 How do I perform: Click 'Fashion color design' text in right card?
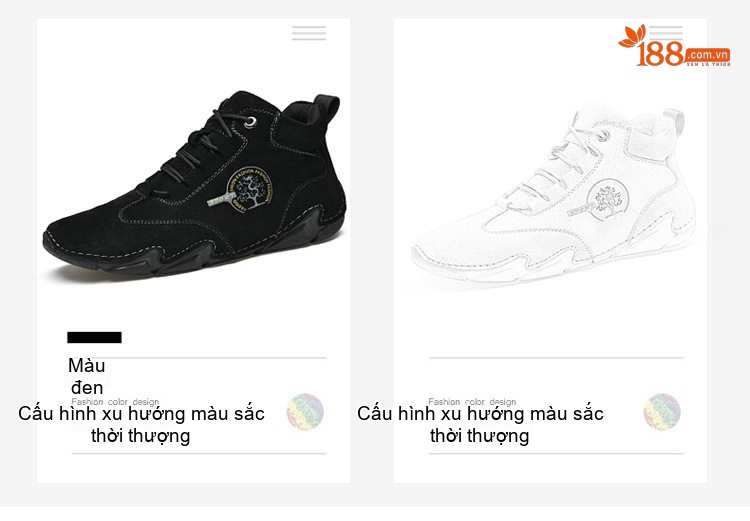point(472,402)
